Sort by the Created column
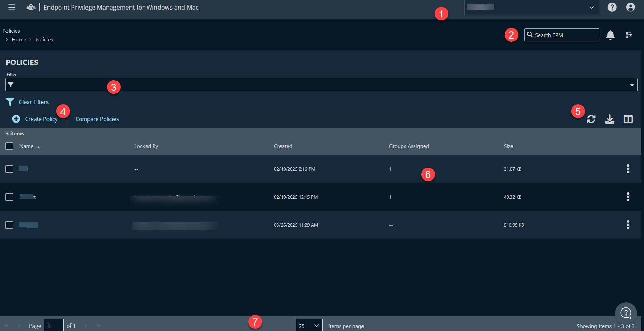This screenshot has width=644, height=331. pyautogui.click(x=283, y=146)
